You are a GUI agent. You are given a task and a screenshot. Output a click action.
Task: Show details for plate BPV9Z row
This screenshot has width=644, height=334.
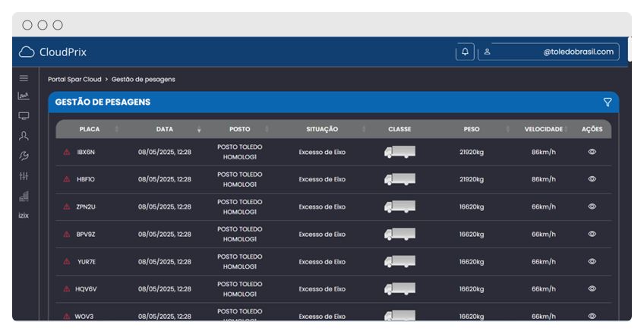(592, 234)
